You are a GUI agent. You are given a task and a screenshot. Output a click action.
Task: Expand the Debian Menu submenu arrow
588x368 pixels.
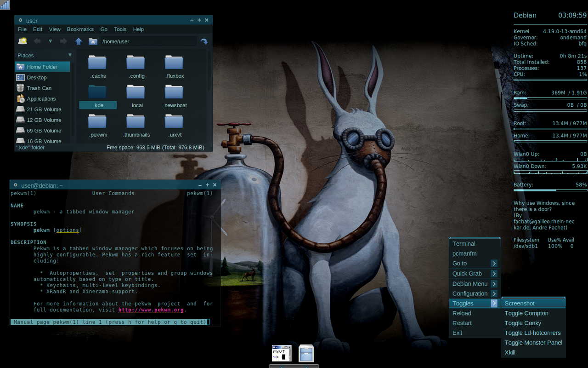tap(494, 284)
